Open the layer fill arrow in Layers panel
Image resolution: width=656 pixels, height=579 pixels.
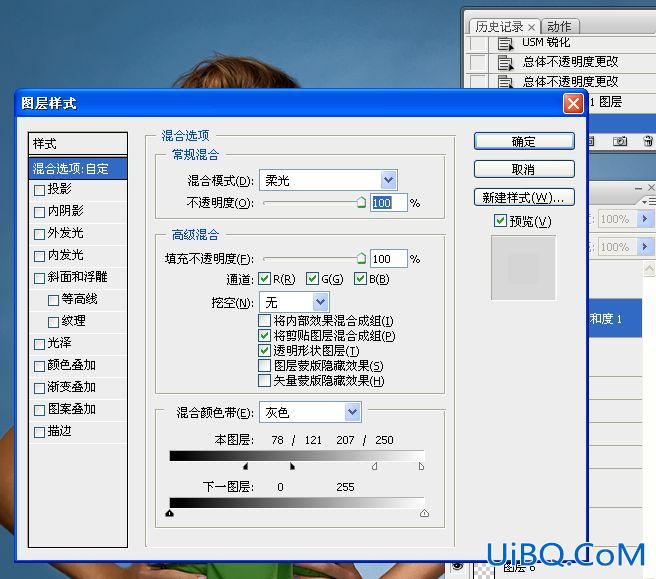645,247
